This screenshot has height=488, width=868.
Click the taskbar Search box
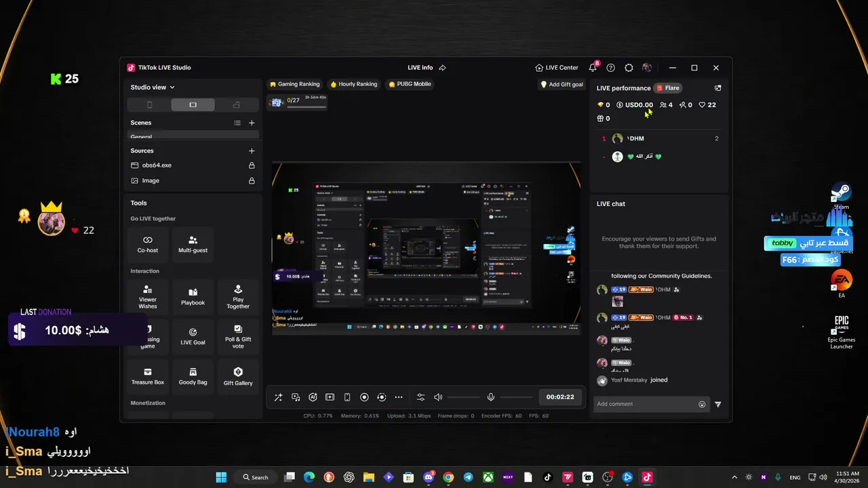coord(255,477)
